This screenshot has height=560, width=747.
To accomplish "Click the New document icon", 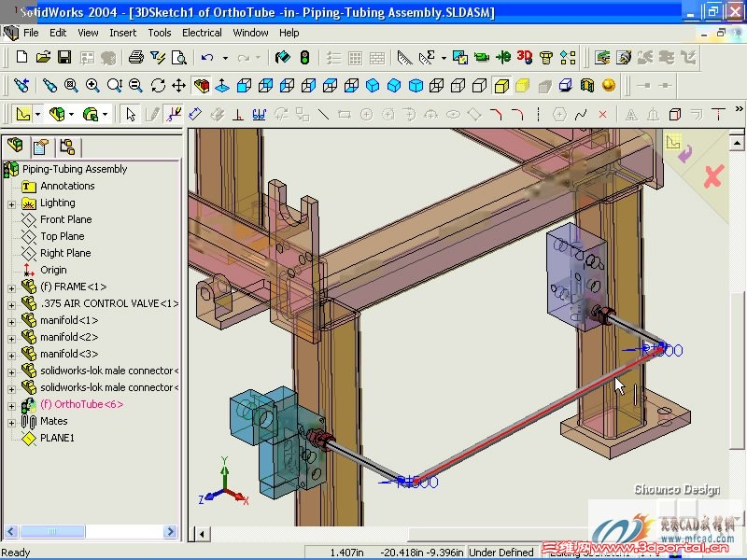I will 21,58.
